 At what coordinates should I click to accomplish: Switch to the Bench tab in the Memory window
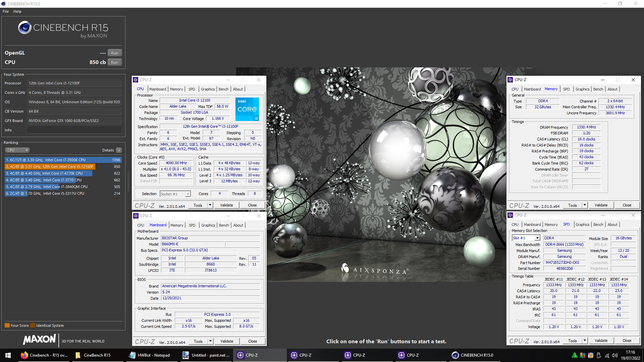[x=598, y=89]
